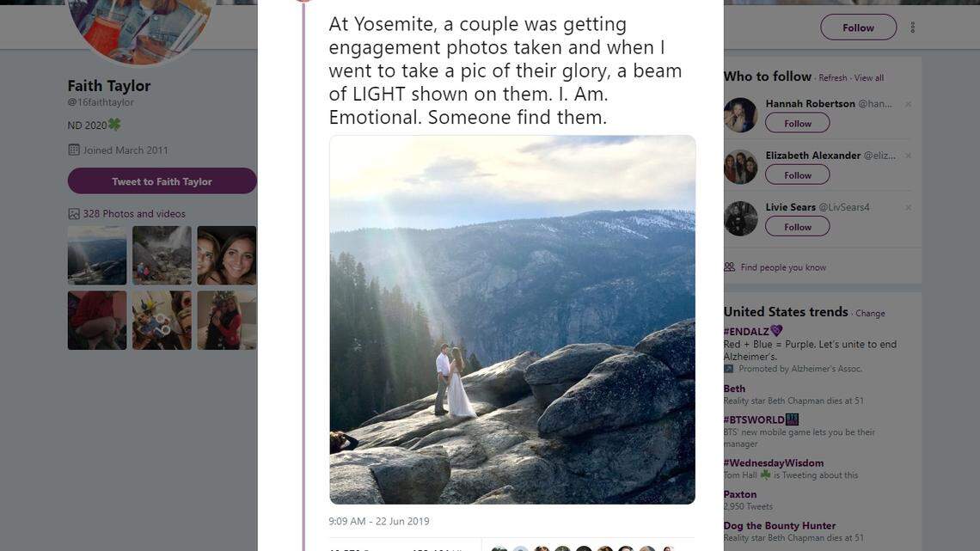View the Yosemite engagement photo in the tweet
980x551 pixels.
coord(512,319)
